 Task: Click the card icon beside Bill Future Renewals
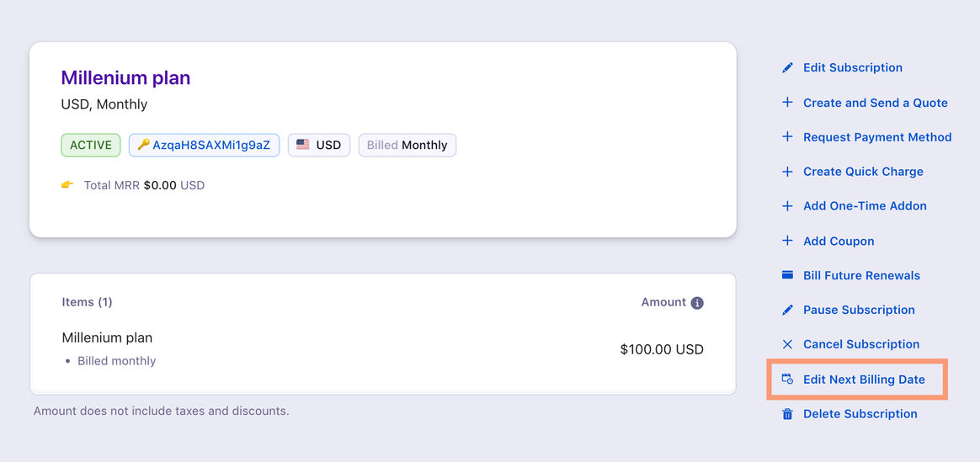point(787,275)
